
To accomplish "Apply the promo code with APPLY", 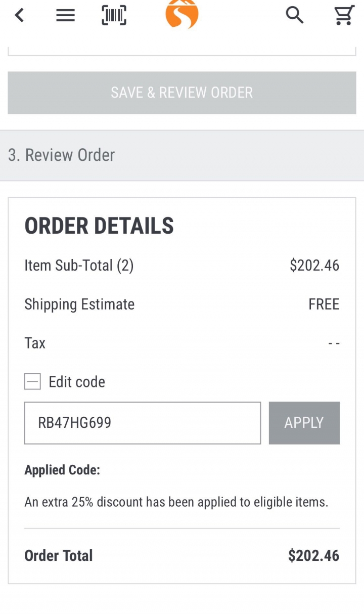I will (304, 423).
